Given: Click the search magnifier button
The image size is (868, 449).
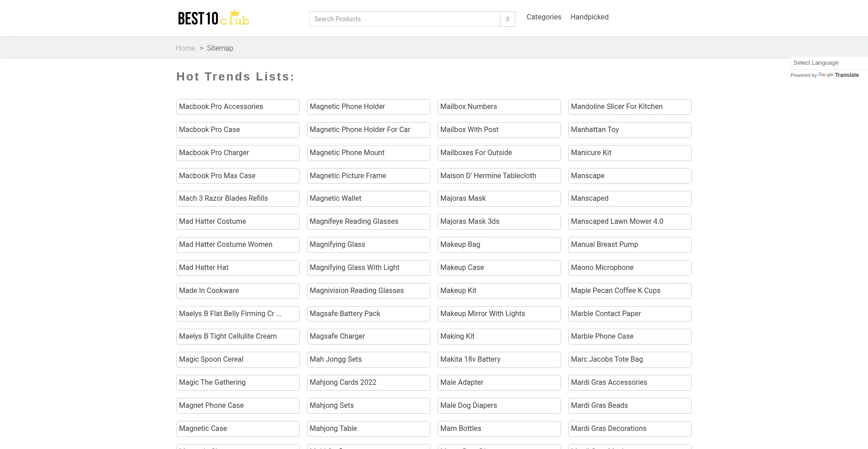Looking at the screenshot, I should (508, 19).
